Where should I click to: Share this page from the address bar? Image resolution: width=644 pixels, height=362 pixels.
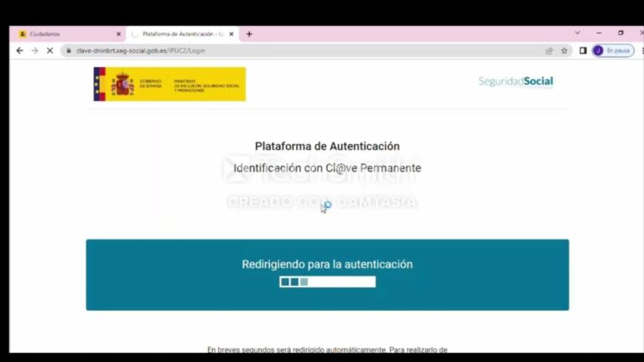click(549, 50)
